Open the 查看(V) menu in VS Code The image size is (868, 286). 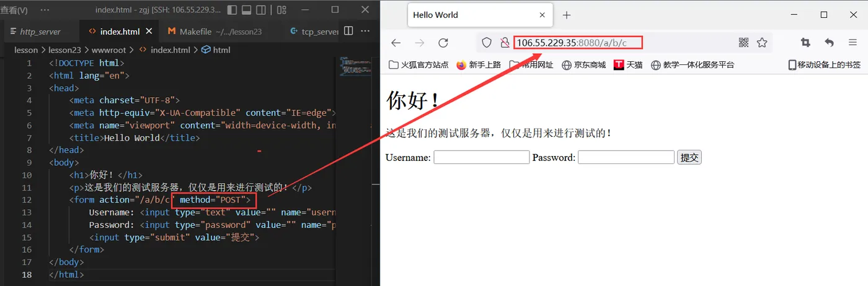(x=14, y=10)
